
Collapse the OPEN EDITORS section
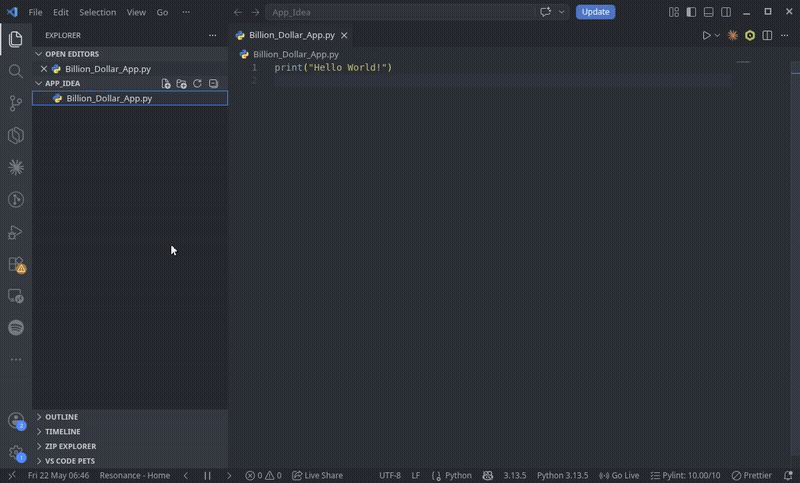(130, 54)
